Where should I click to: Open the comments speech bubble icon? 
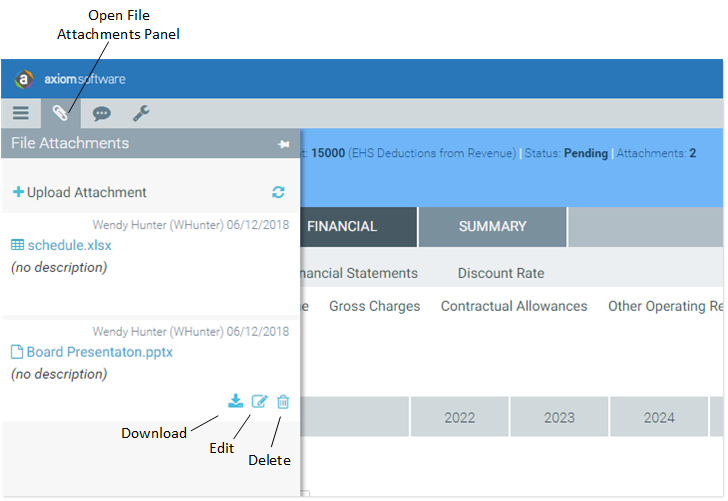(x=101, y=113)
